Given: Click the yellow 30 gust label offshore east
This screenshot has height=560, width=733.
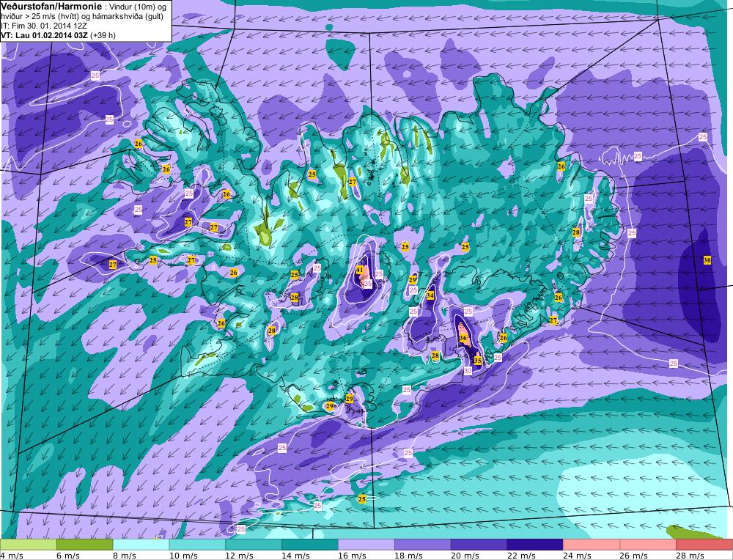Looking at the screenshot, I should 707,260.
